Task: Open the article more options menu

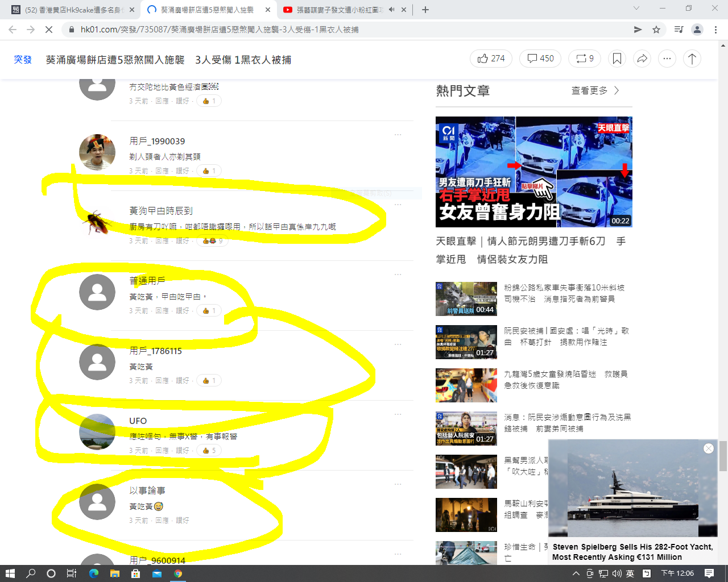Action: point(667,59)
